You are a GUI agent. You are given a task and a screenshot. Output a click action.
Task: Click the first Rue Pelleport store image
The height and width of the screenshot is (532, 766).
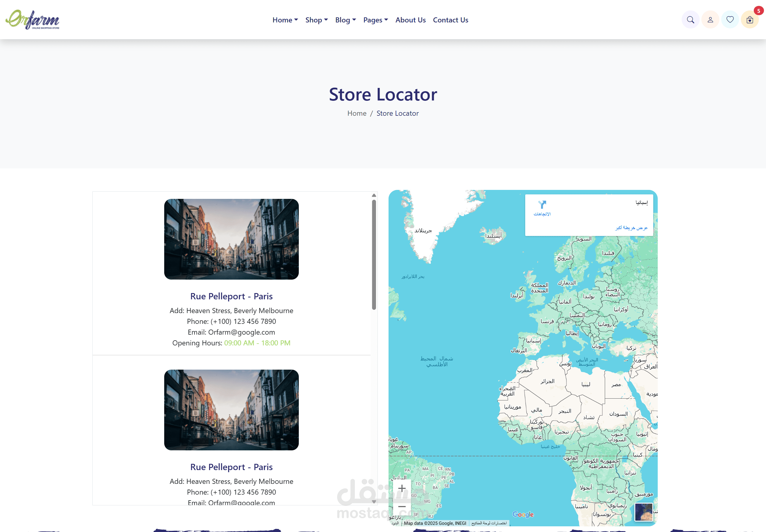tap(231, 239)
